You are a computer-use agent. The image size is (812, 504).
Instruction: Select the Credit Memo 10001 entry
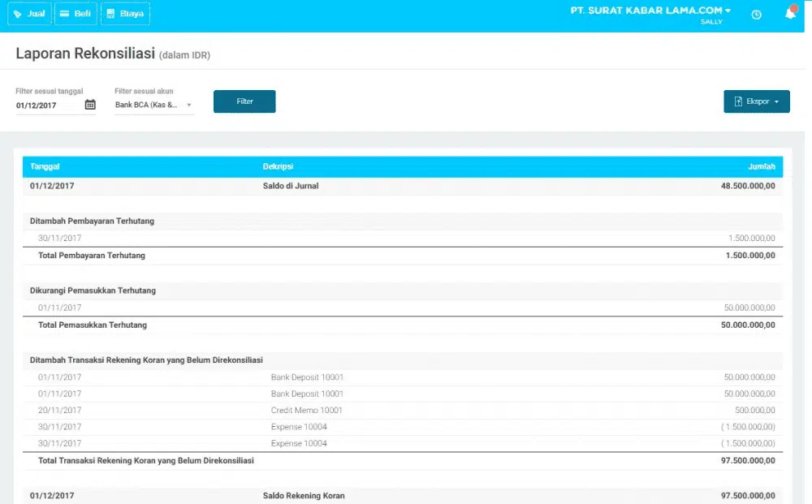(x=306, y=411)
